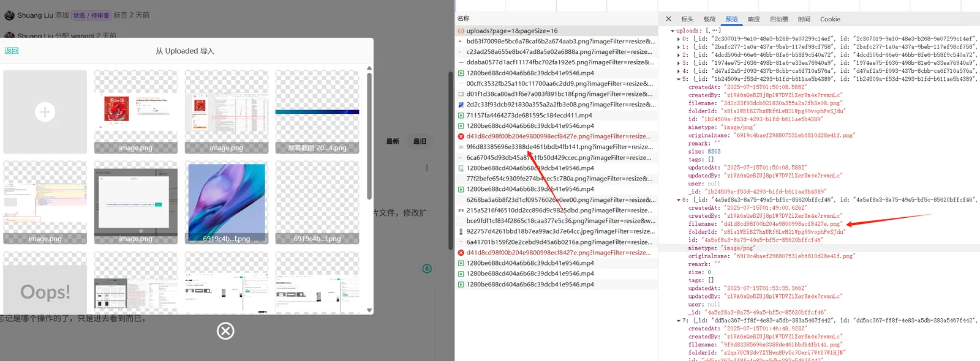Click the size: 8303 value
Viewport: 980px width, 361px height.
714,151
